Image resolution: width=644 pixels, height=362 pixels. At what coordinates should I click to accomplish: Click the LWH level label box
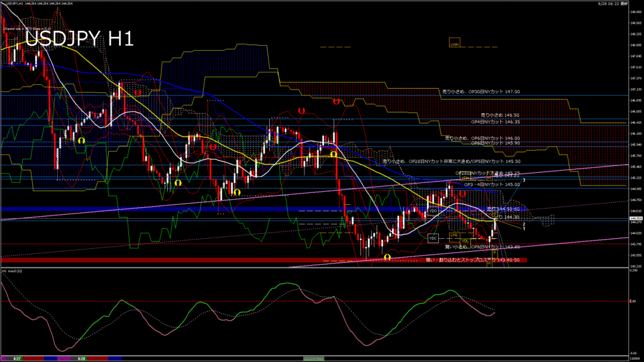[454, 43]
